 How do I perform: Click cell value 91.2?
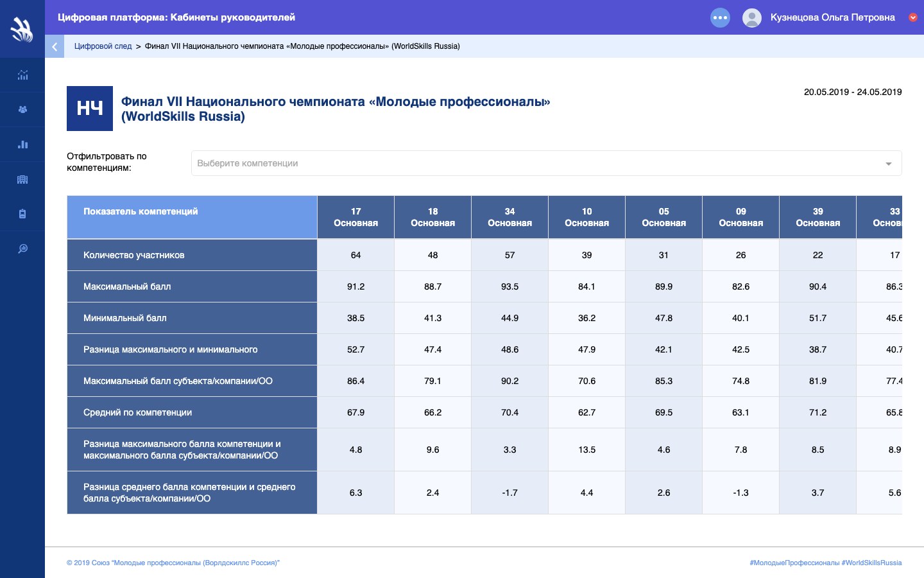(355, 286)
